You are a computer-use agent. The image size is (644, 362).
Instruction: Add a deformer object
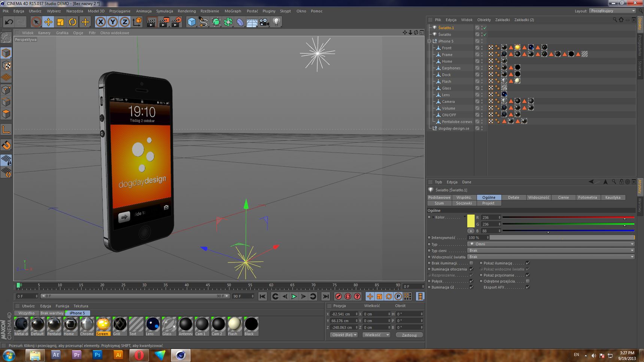(x=240, y=22)
